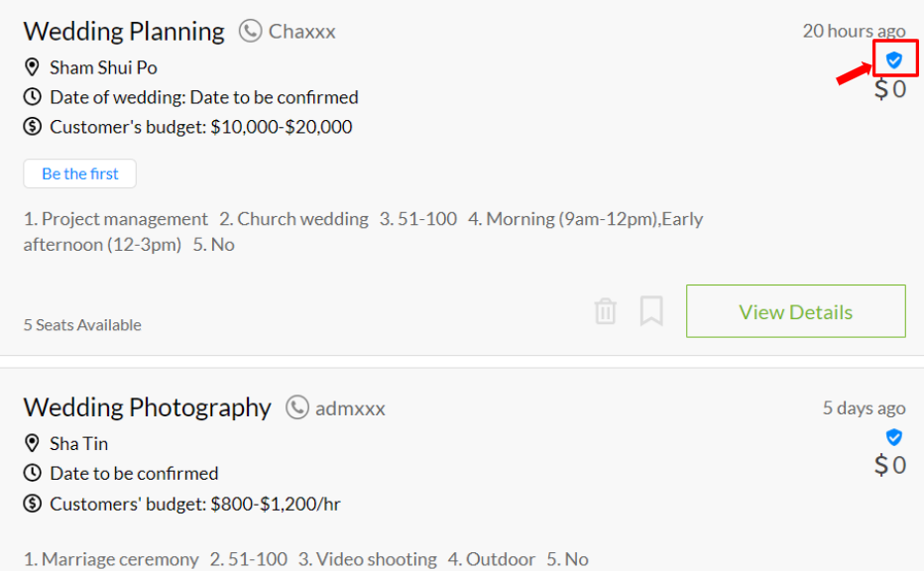Open the Wedding Photography job title
The width and height of the screenshot is (924, 571).
tap(148, 407)
